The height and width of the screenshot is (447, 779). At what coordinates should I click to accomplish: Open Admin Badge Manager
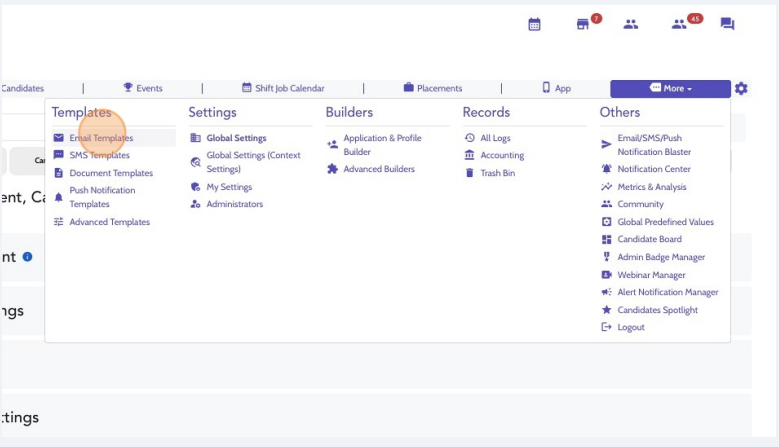[x=661, y=257]
